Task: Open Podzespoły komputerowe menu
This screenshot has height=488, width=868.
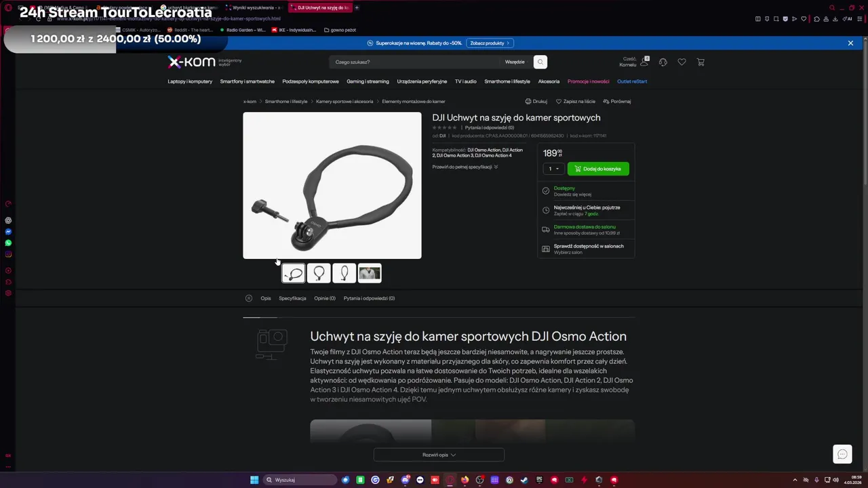Action: pyautogui.click(x=311, y=81)
